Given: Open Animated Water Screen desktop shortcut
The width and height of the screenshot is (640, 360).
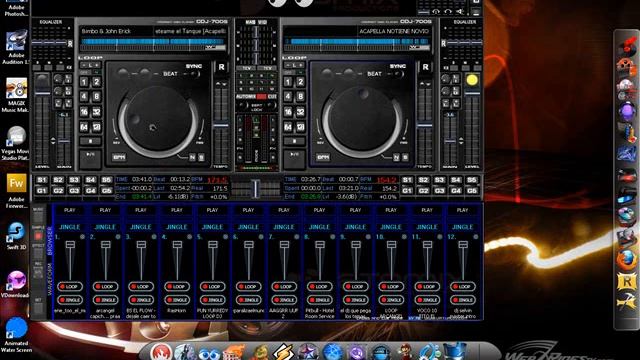Looking at the screenshot, I should click(x=16, y=335).
